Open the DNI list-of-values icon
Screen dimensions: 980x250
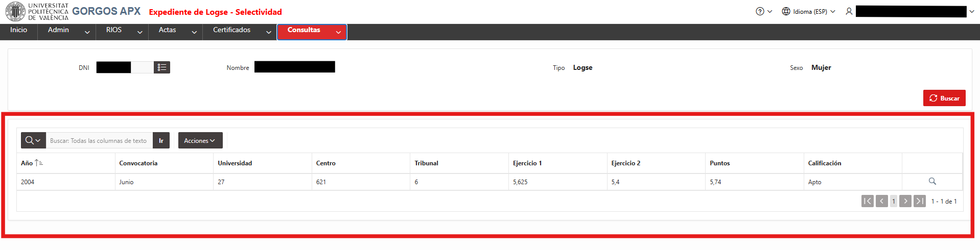(x=162, y=67)
